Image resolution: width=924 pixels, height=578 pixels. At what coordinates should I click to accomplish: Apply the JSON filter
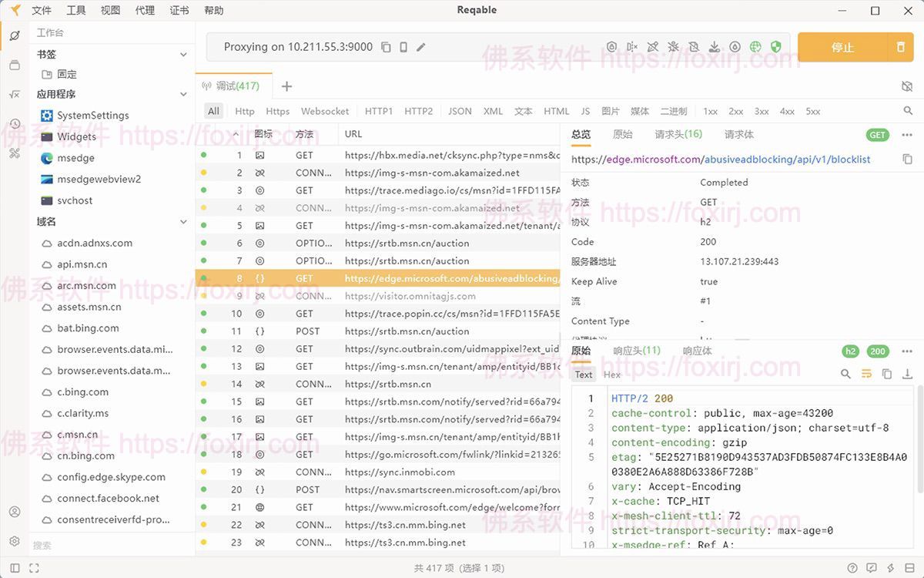(460, 111)
